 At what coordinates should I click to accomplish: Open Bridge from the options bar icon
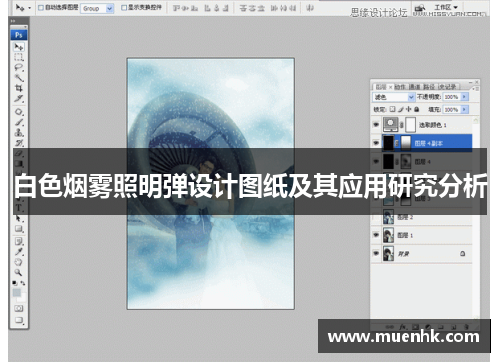pos(420,8)
